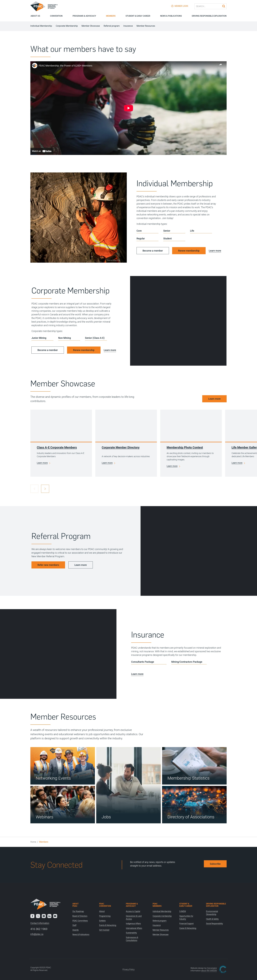Click Learn more in Member Showcase header
257x980 pixels.
click(x=214, y=399)
